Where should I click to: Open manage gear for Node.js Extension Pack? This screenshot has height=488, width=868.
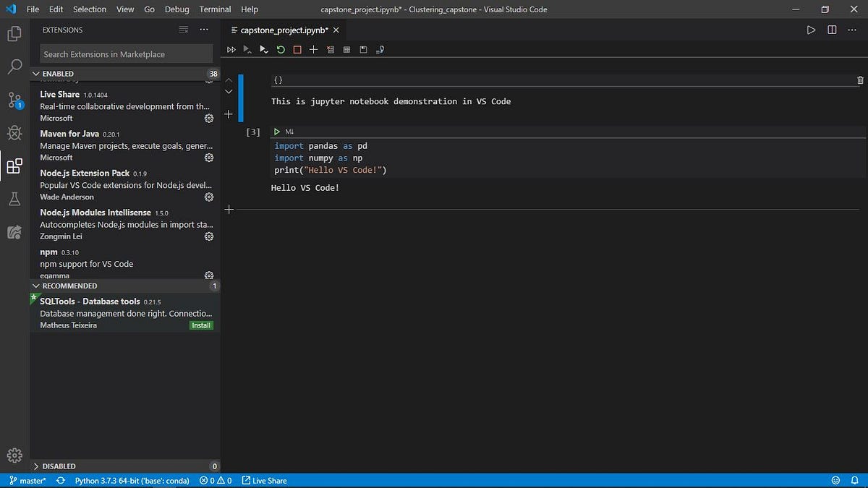(209, 197)
